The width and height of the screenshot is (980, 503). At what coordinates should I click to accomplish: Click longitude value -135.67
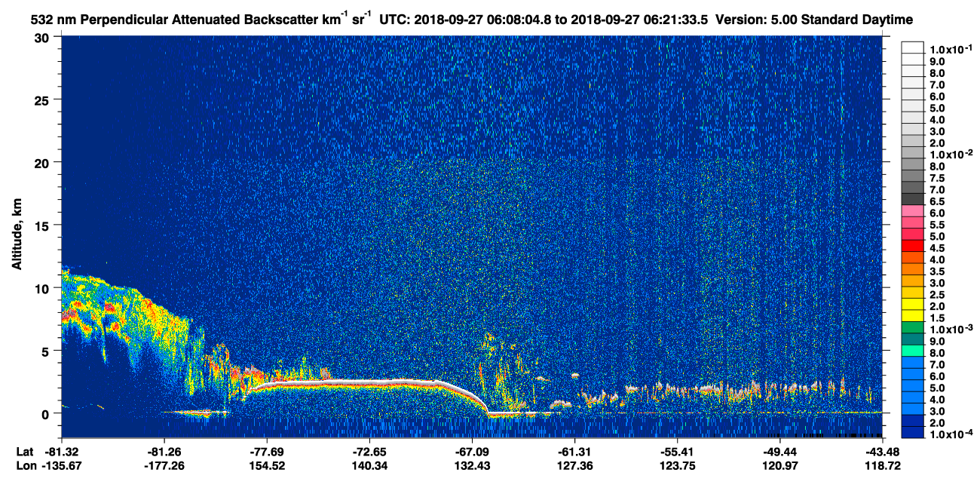pyautogui.click(x=61, y=465)
